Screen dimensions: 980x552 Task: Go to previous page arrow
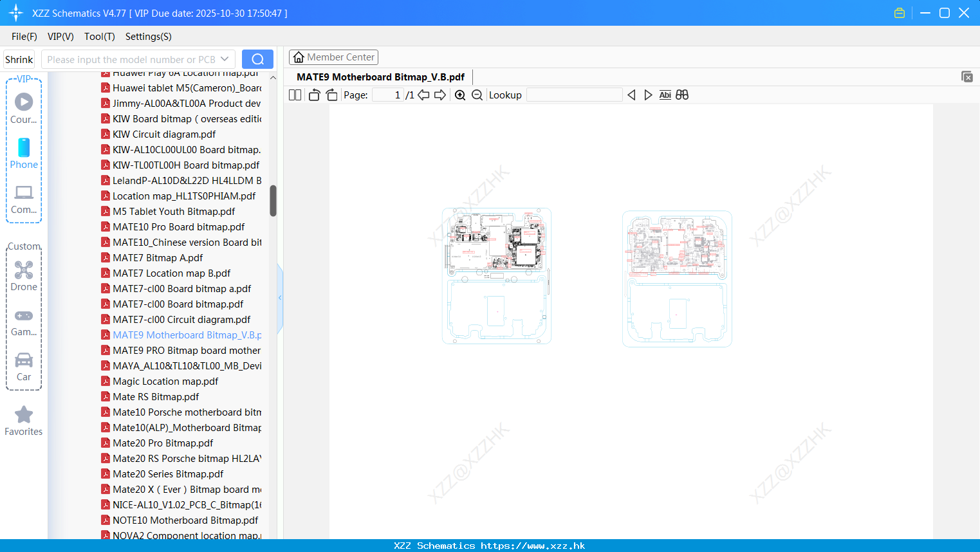(423, 95)
